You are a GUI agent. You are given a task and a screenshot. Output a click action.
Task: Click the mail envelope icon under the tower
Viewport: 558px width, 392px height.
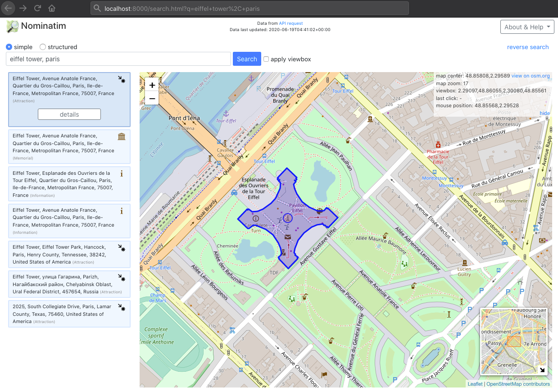287,237
